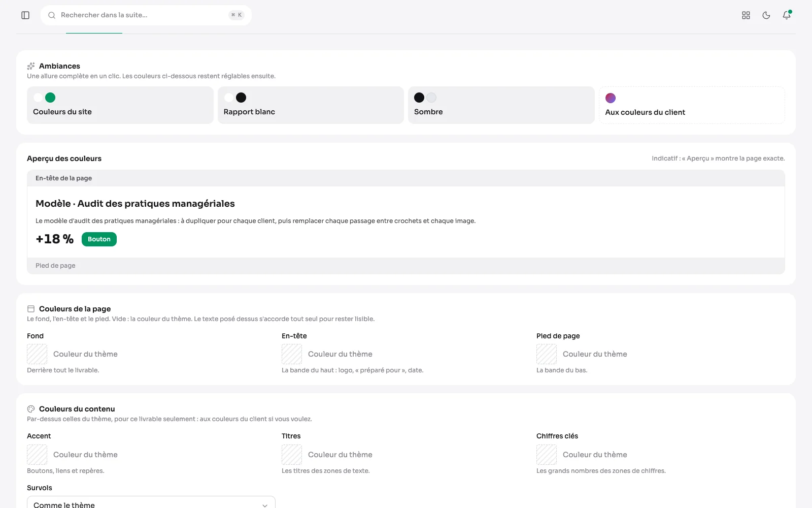
Task: Open the Fond color swatch
Action: (x=37, y=354)
